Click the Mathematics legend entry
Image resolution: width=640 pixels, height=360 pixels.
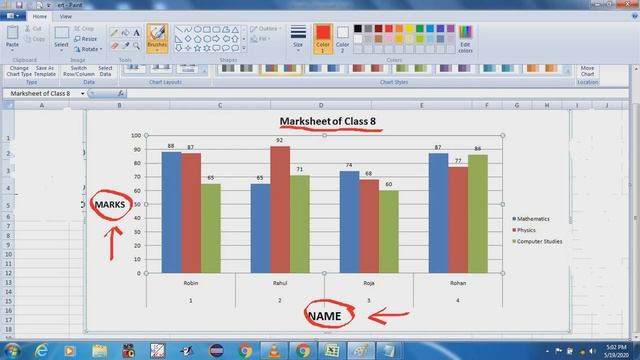coord(531,219)
